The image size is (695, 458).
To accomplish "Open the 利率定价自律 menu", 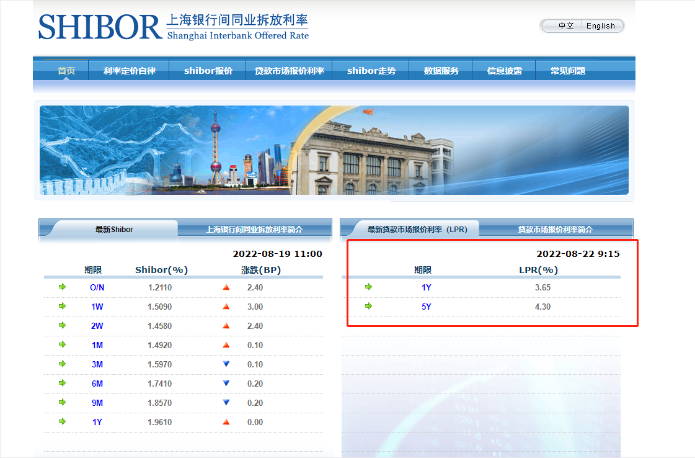I will [129, 70].
